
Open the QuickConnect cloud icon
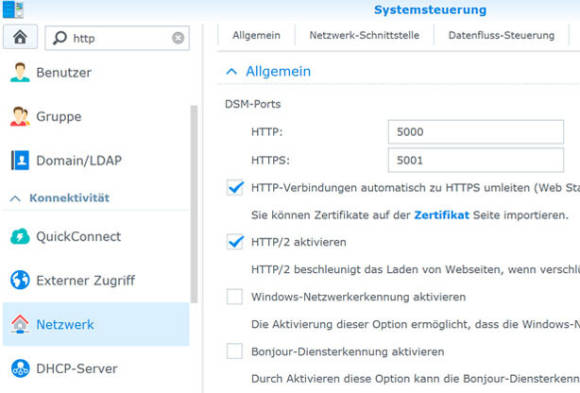tap(20, 236)
